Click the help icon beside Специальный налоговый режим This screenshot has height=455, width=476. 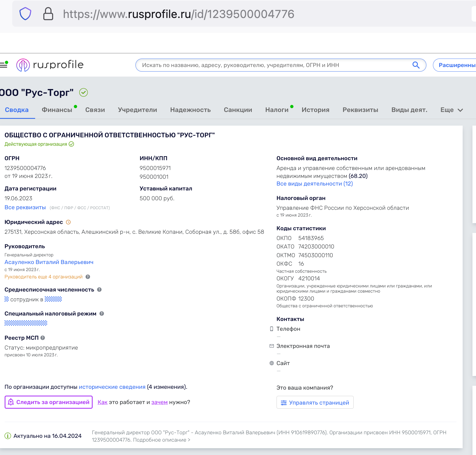[x=102, y=314]
